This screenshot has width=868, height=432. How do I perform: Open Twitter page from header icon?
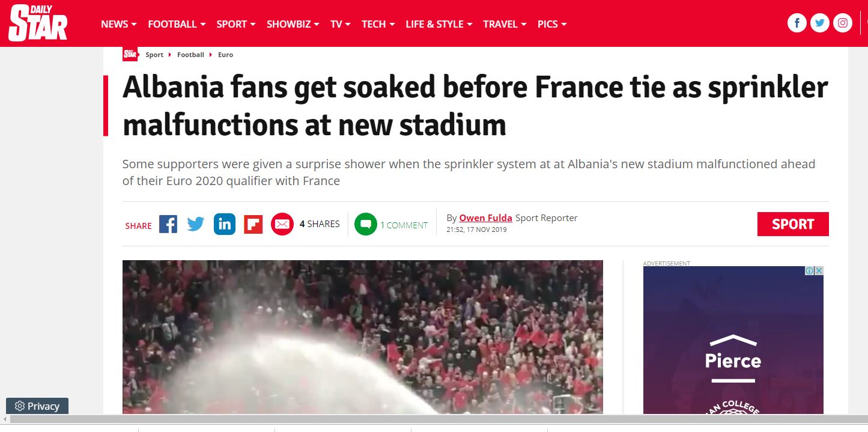820,23
